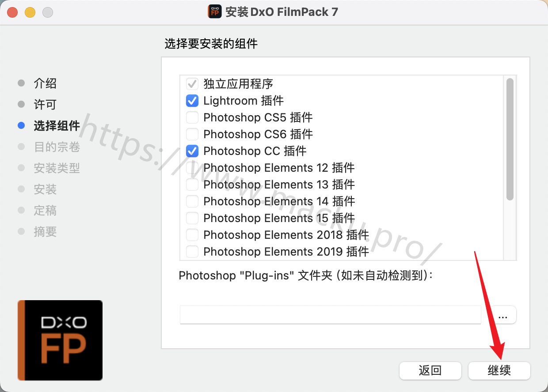This screenshot has height=392, width=548.
Task: Click the 继续 button
Action: 499,370
